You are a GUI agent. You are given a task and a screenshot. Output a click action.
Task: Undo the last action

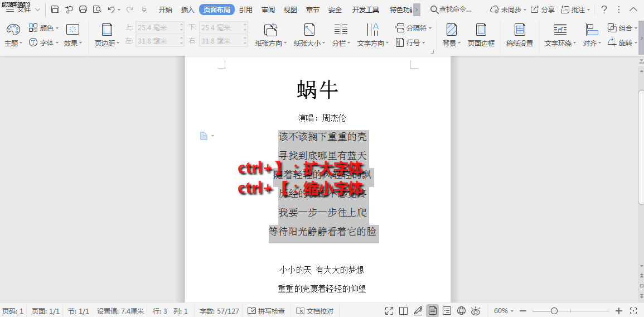[111, 9]
